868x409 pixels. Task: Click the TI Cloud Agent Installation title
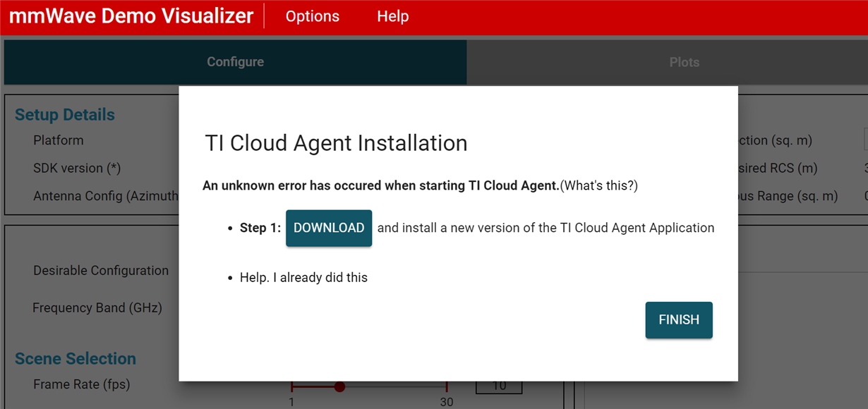pos(336,143)
